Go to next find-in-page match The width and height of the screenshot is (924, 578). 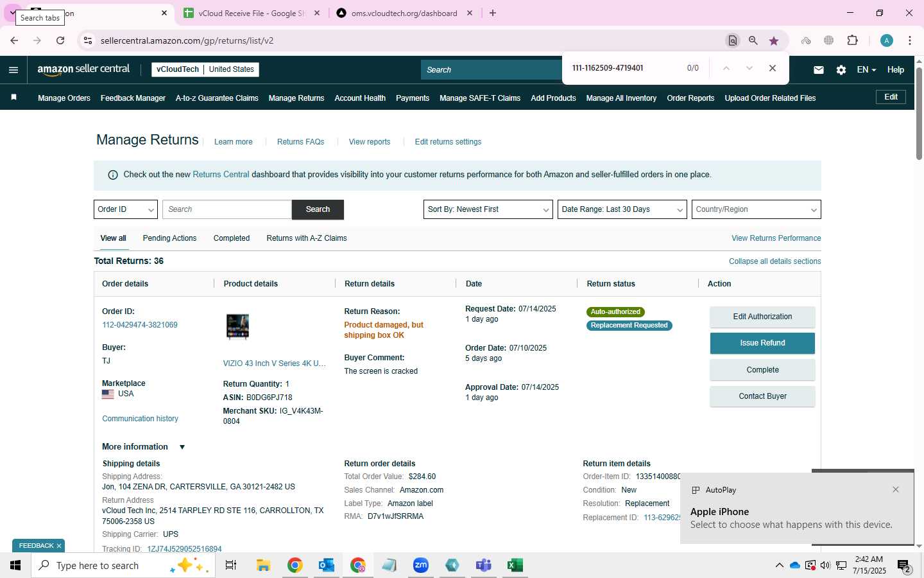[x=749, y=68]
